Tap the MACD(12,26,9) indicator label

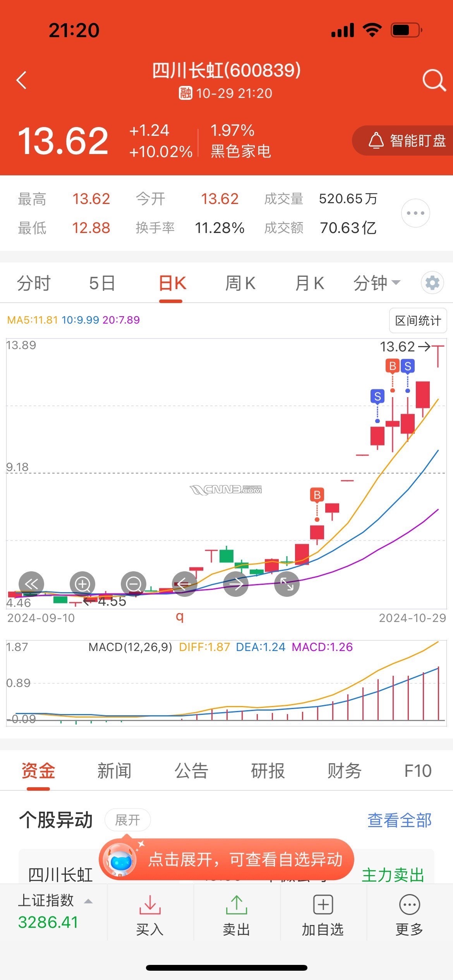[130, 647]
